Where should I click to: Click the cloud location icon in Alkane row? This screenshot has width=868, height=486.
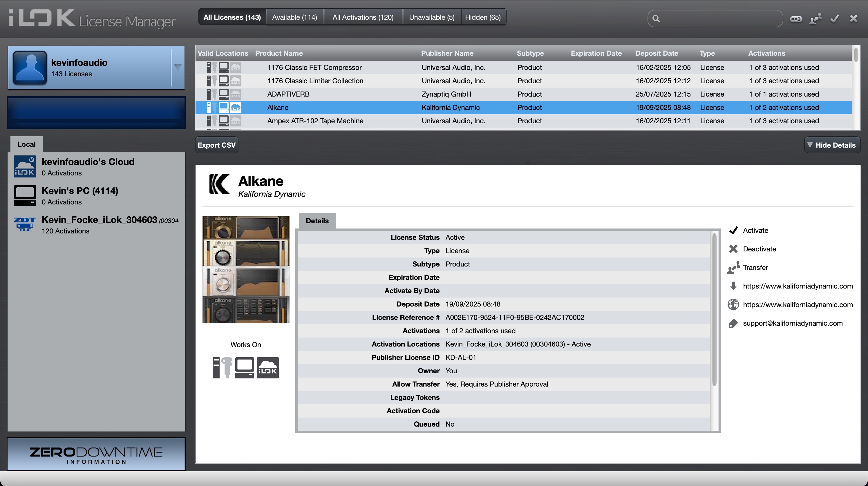[236, 108]
